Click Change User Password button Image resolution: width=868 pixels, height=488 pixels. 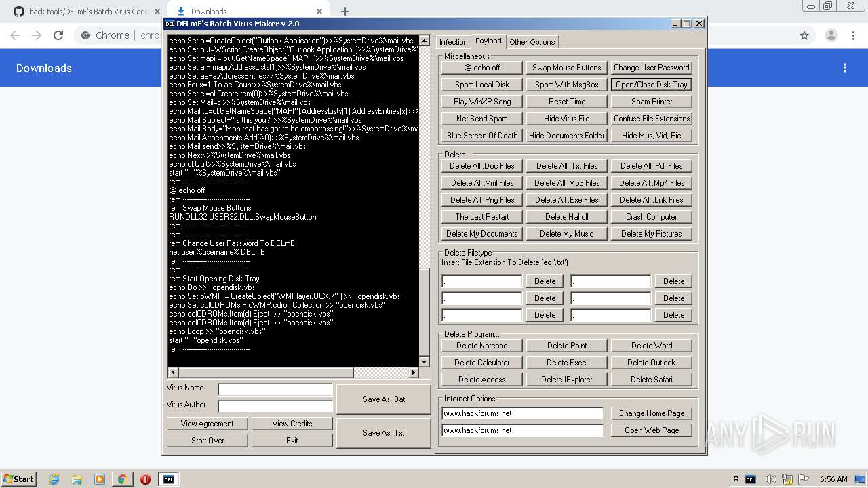[x=652, y=68]
